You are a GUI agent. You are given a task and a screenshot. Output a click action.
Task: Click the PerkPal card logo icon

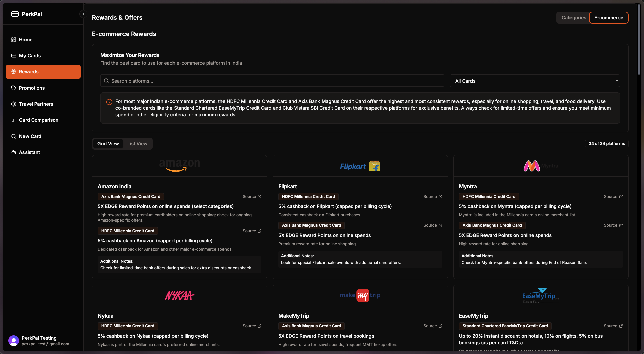click(15, 14)
